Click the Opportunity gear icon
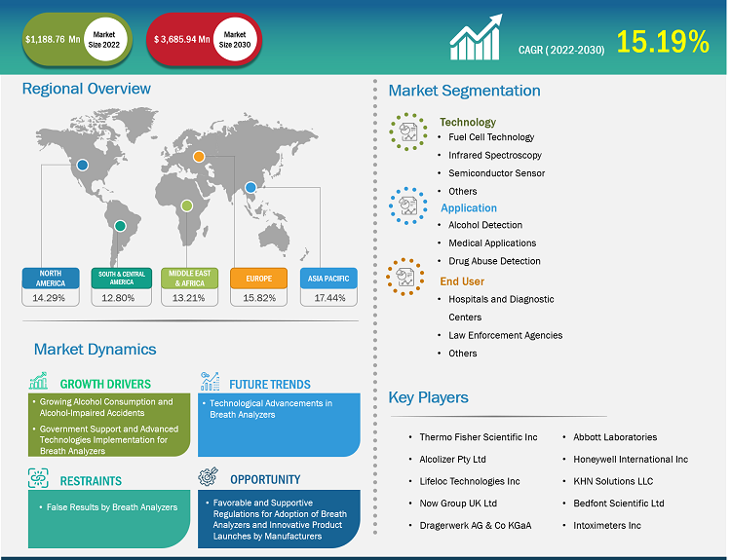This screenshot has height=560, width=731. [x=208, y=478]
